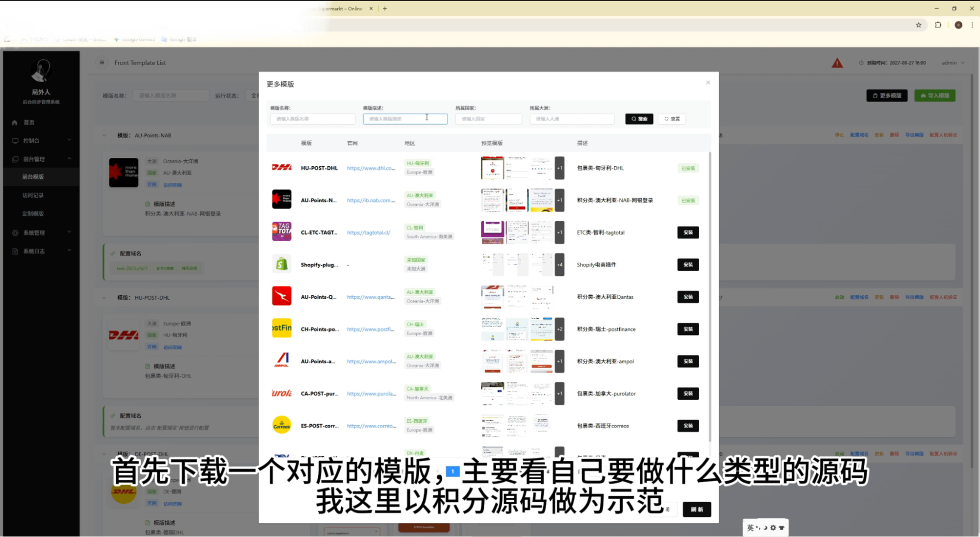Open the browser extensions puzzle icon

coord(938,25)
